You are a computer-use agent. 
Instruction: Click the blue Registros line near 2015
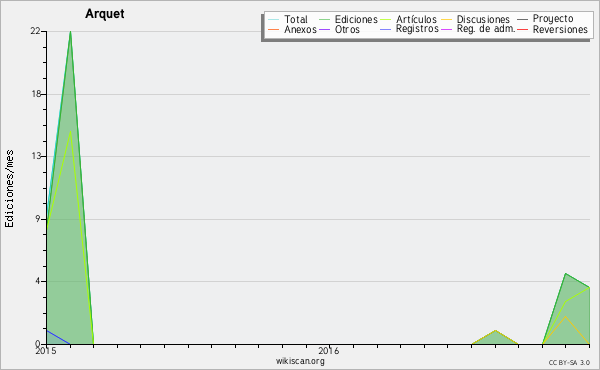tap(58, 337)
